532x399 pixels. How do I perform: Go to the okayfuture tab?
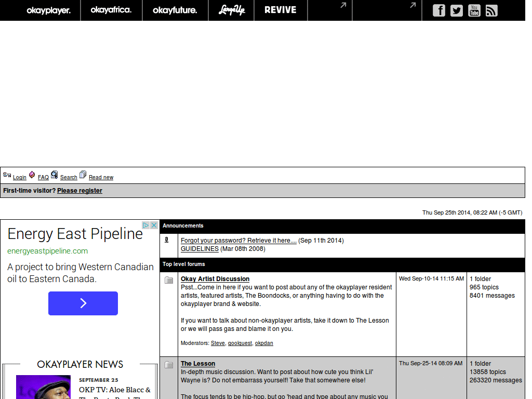pos(175,10)
